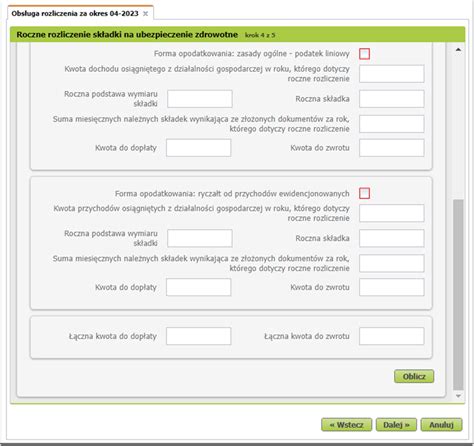This screenshot has height=446, width=474.
Task: Cancel with the 'Anuluj' button
Action: click(x=441, y=425)
